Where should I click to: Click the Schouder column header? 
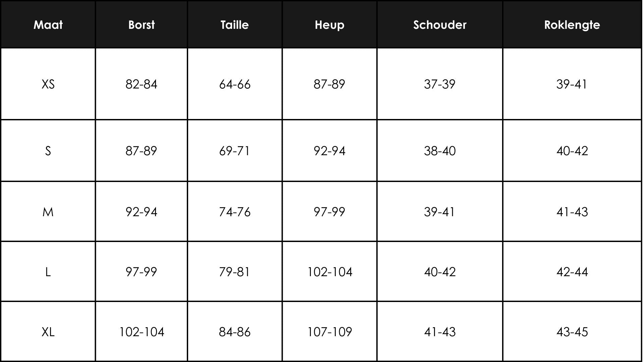click(x=440, y=25)
